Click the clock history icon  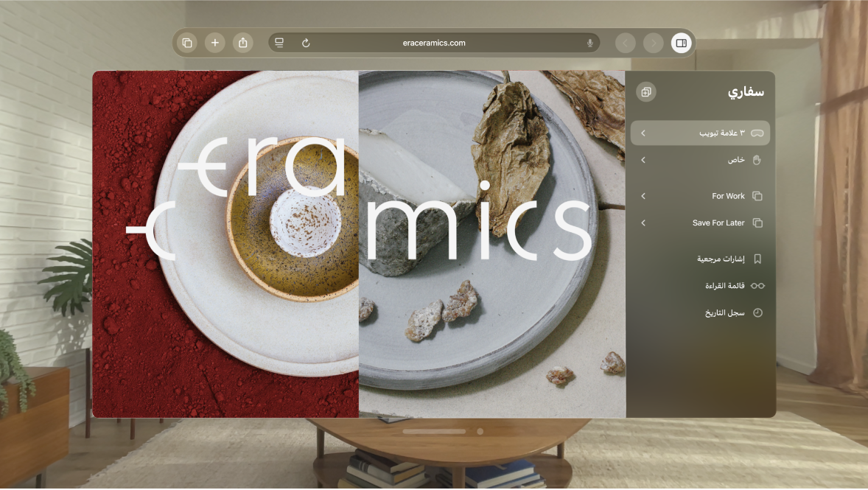(x=757, y=313)
